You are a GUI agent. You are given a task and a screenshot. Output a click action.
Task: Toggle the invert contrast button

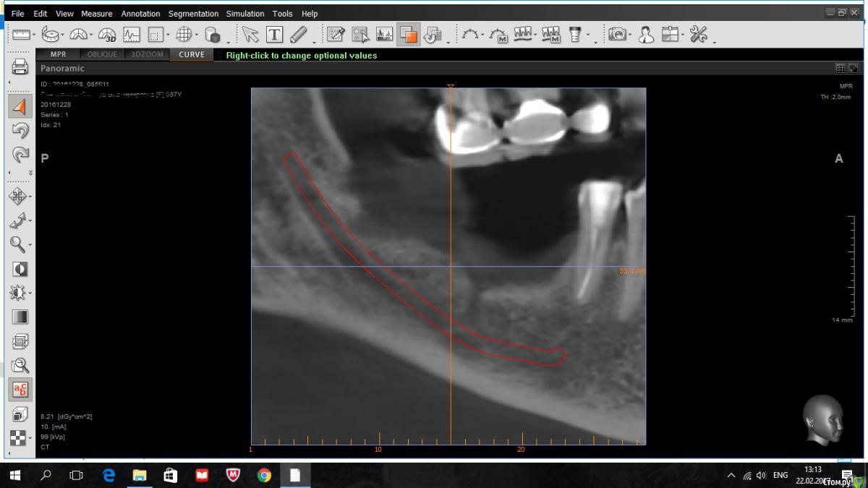click(20, 269)
